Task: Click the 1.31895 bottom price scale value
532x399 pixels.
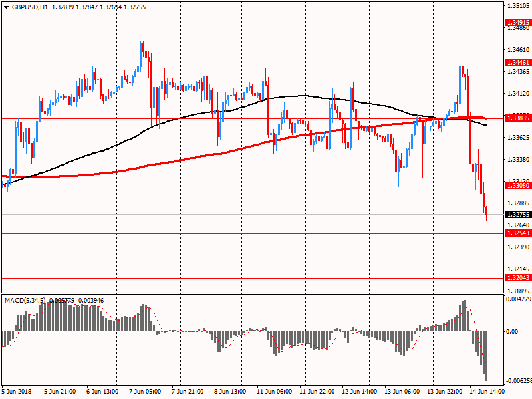Action: coord(517,291)
